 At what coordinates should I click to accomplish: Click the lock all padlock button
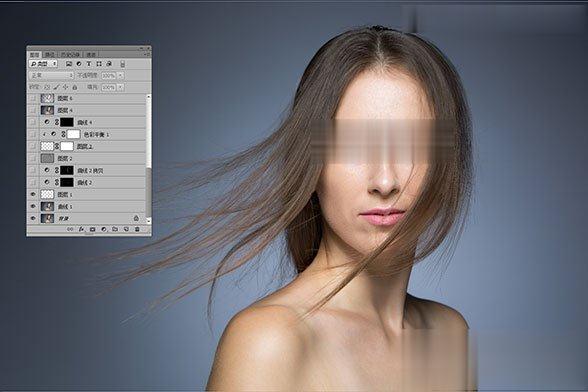[x=75, y=87]
